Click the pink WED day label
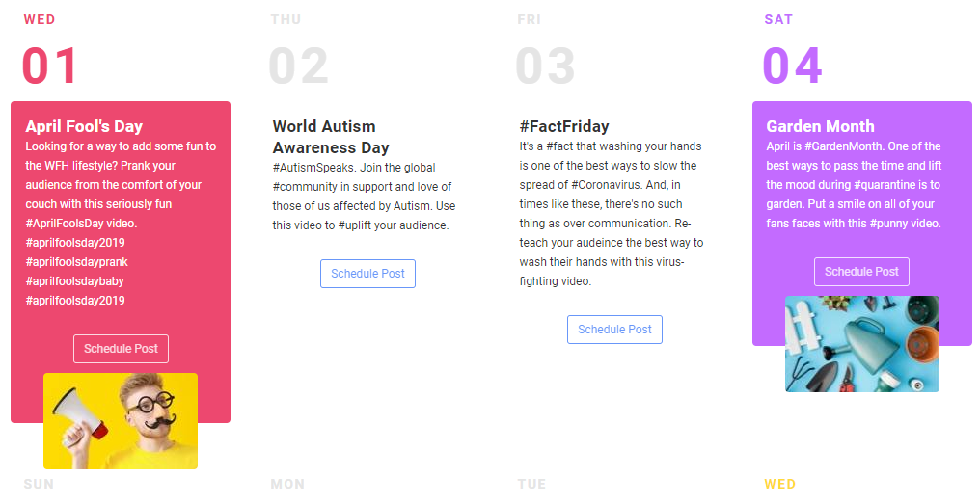The image size is (980, 504). 40,20
